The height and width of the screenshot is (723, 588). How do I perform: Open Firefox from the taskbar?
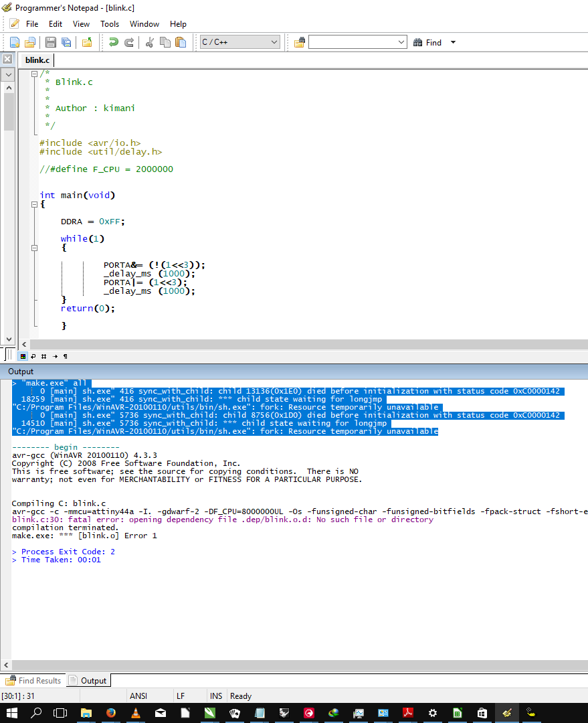[110, 713]
